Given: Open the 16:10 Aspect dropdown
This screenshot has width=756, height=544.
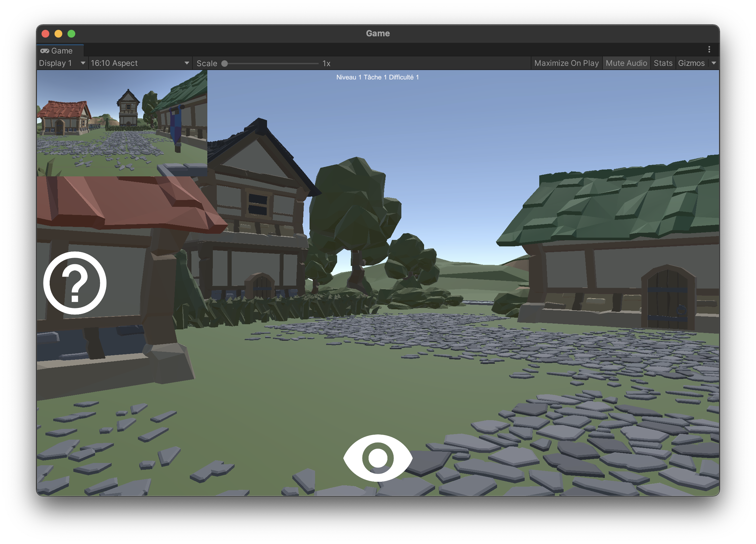Looking at the screenshot, I should pos(140,63).
